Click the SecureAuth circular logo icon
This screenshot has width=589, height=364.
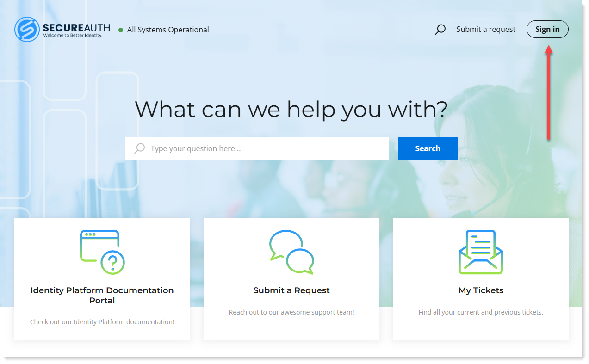tap(27, 30)
